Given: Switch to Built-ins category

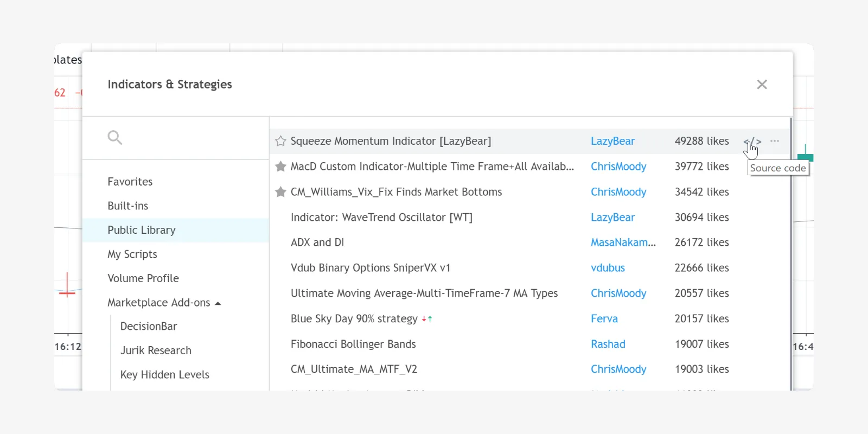Looking at the screenshot, I should [x=128, y=206].
